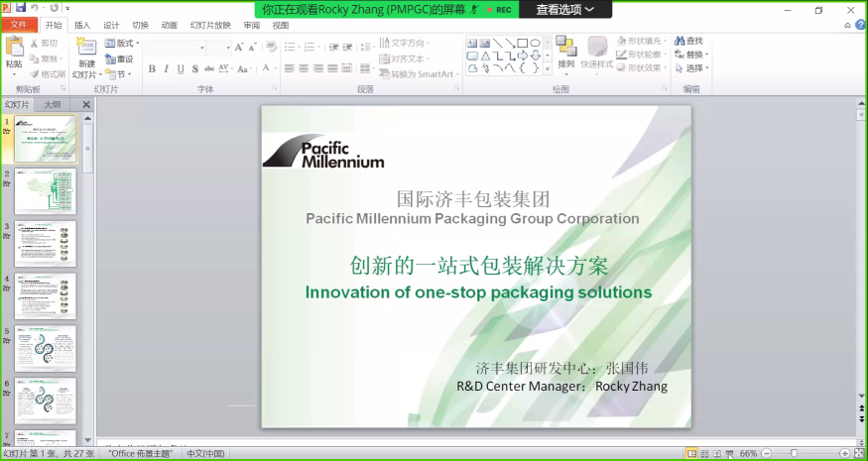This screenshot has height=461, width=868.
Task: Select slide 5 thumbnail
Action: coord(45,348)
